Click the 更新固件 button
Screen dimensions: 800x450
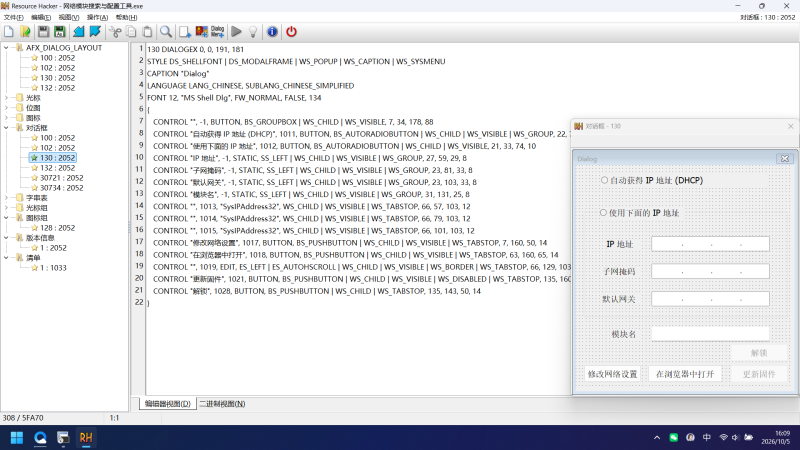tap(759, 374)
